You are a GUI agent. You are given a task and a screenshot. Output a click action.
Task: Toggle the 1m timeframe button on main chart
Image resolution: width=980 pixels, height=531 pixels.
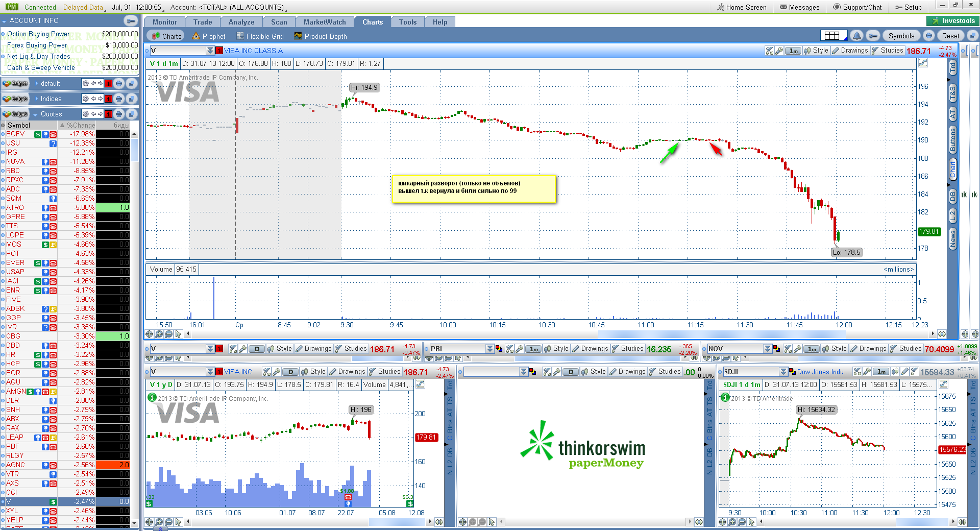tap(793, 51)
